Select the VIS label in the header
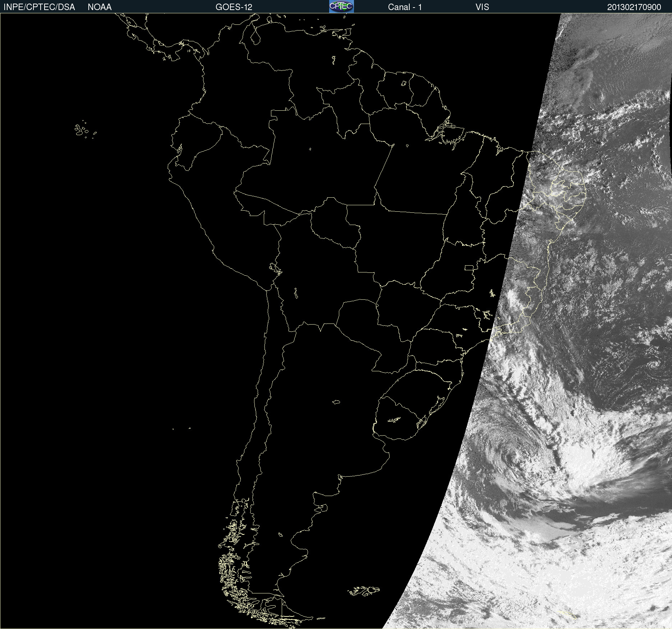Screen dimensions: 672x629 click(x=482, y=7)
